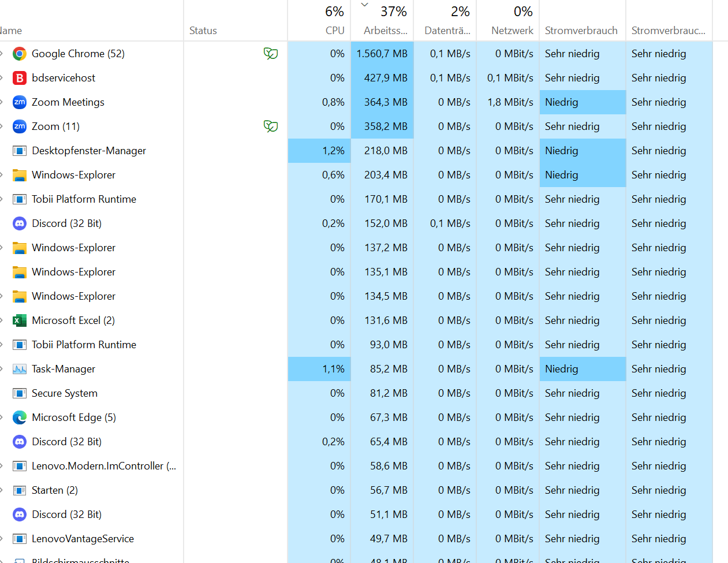Select the bdservicehost process name

64,78
